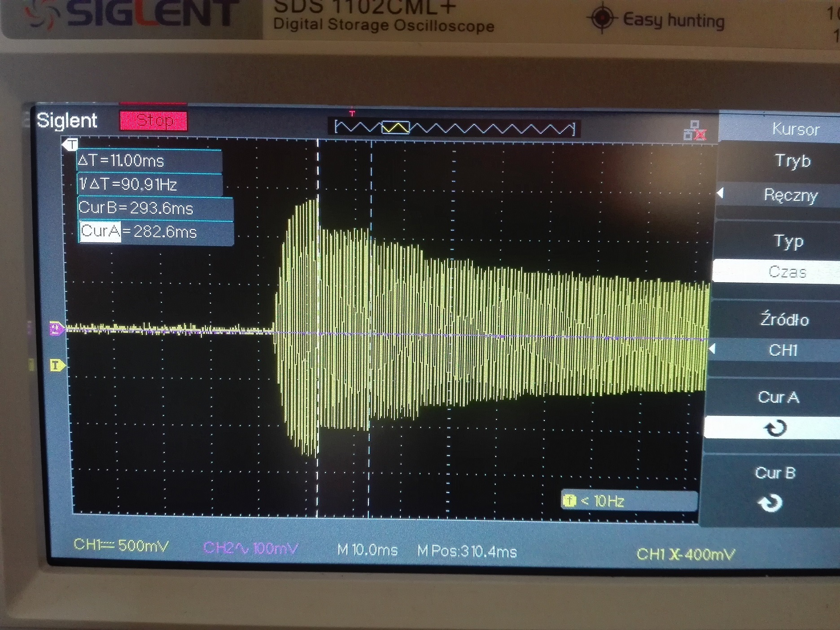Click the CH1 500mV scale label
Viewport: 840px width, 630px height.
point(121,545)
